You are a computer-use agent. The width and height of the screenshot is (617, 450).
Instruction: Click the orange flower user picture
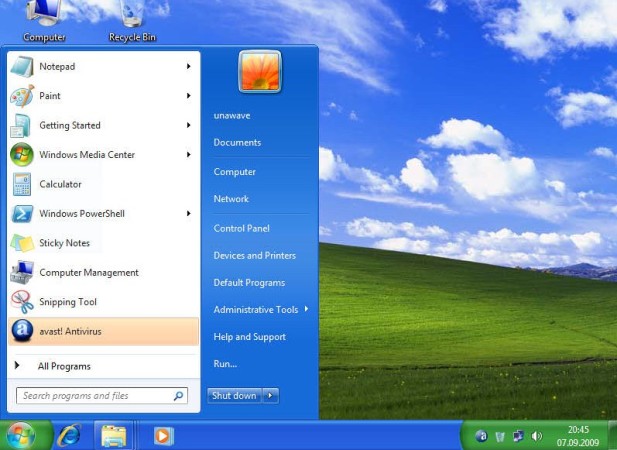tap(260, 72)
